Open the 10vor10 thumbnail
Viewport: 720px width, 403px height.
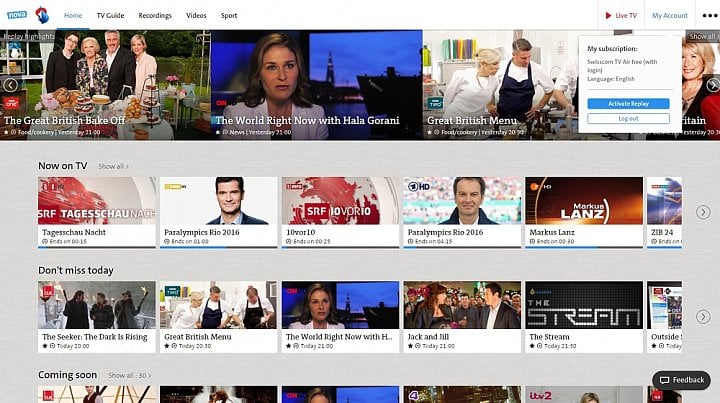click(x=340, y=201)
